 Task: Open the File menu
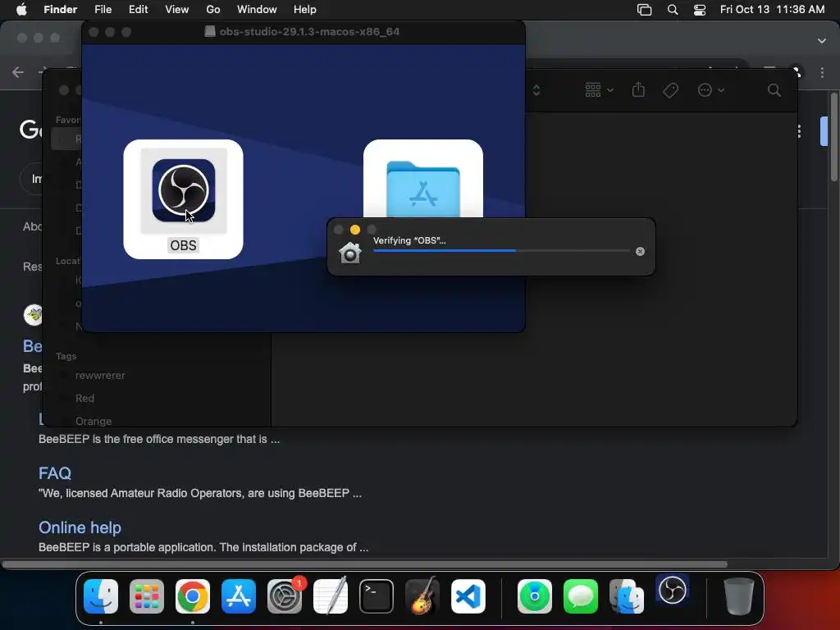pyautogui.click(x=103, y=10)
